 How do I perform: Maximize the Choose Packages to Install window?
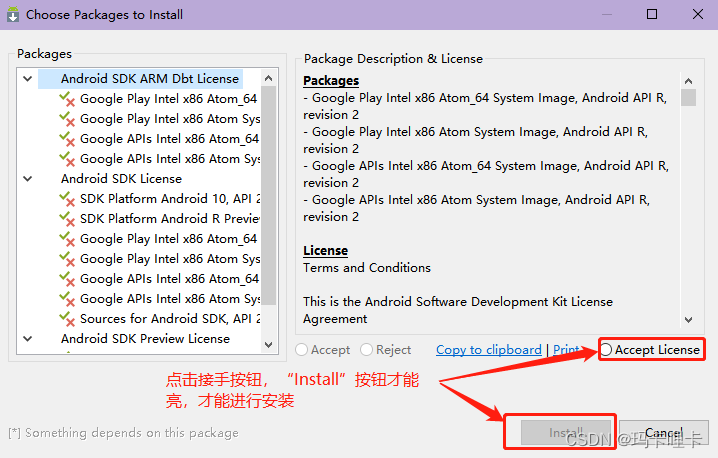[652, 14]
